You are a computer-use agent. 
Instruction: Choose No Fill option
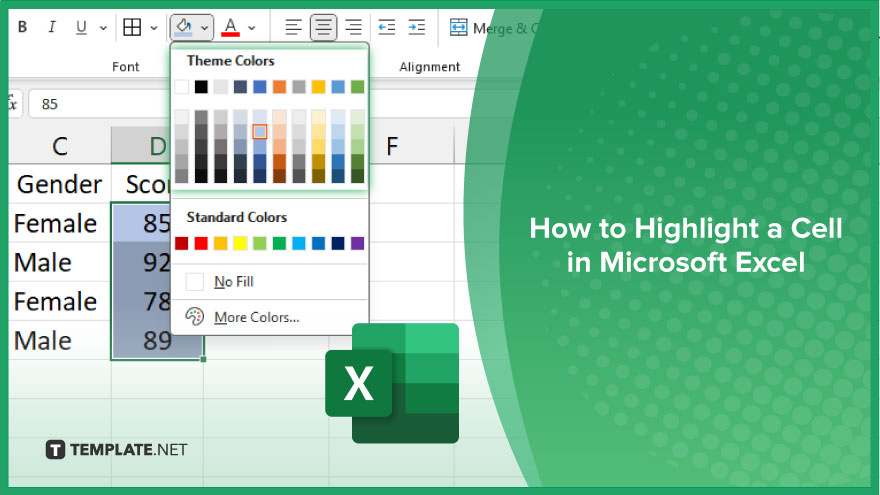coord(270,282)
